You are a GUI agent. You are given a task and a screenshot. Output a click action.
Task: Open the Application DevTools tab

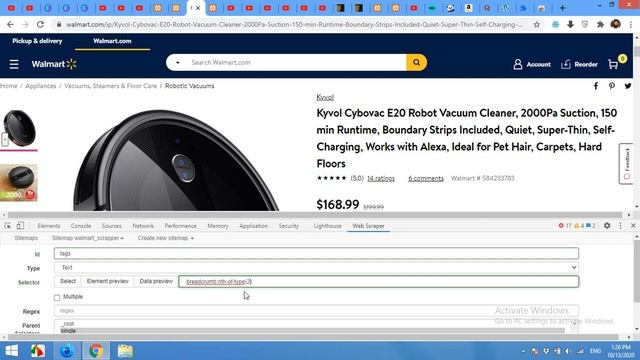click(253, 226)
